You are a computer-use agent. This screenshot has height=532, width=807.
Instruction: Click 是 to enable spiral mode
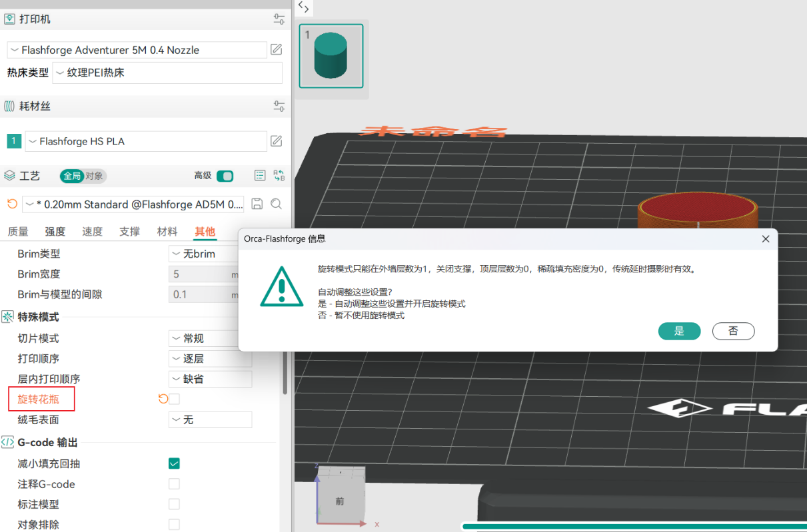click(x=679, y=331)
